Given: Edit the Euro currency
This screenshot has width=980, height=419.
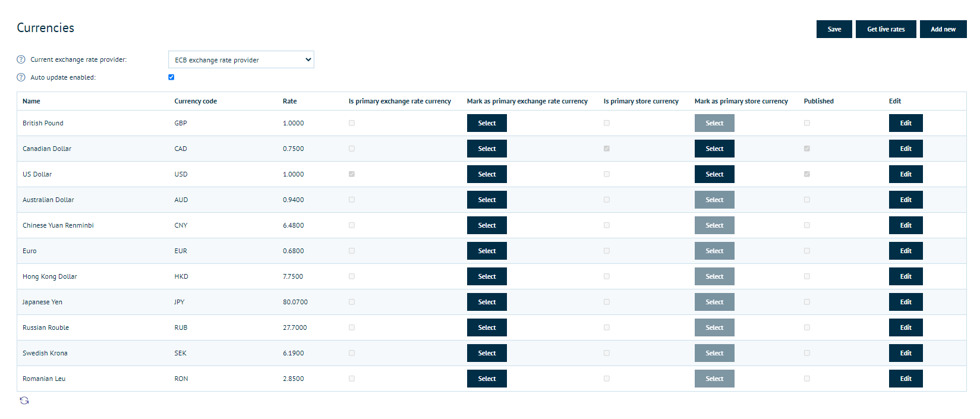Looking at the screenshot, I should (906, 251).
